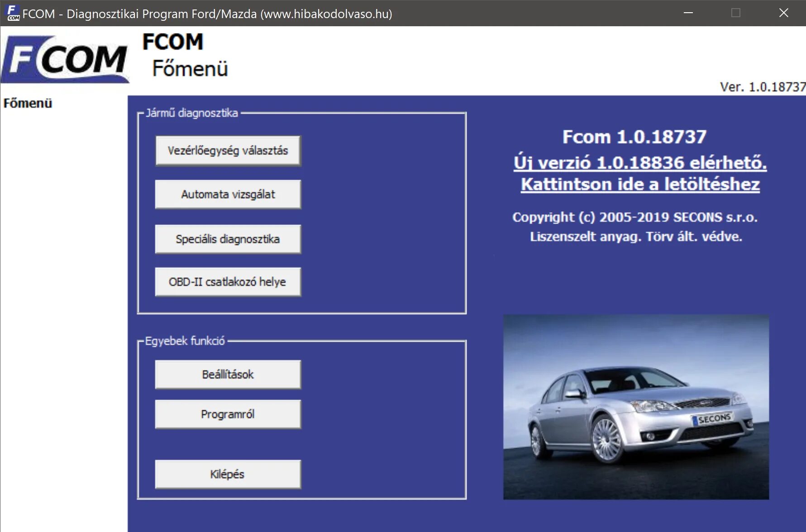Click the Jármű diagnosztika group label

[x=192, y=113]
